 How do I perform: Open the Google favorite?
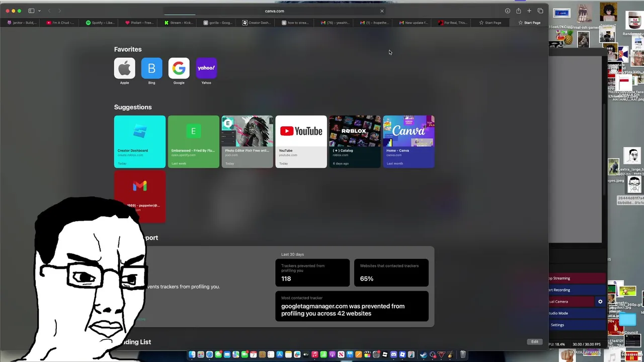[179, 68]
